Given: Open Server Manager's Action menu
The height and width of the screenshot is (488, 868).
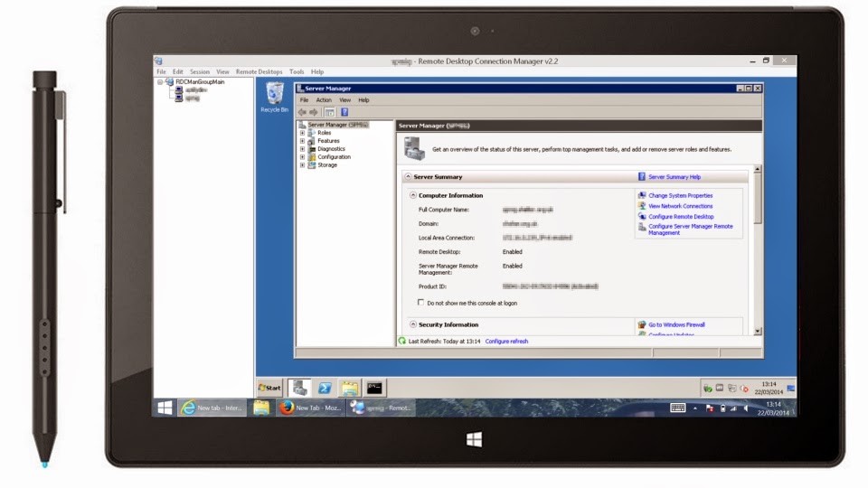Looking at the screenshot, I should pos(324,100).
